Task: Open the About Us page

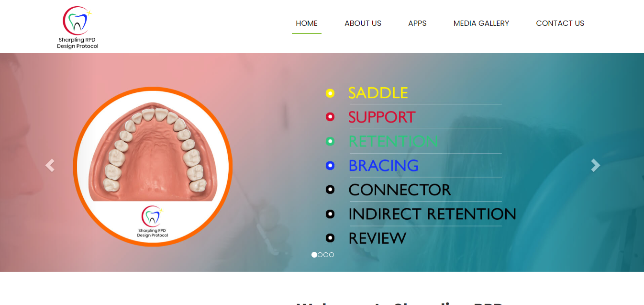Action: 363,23
